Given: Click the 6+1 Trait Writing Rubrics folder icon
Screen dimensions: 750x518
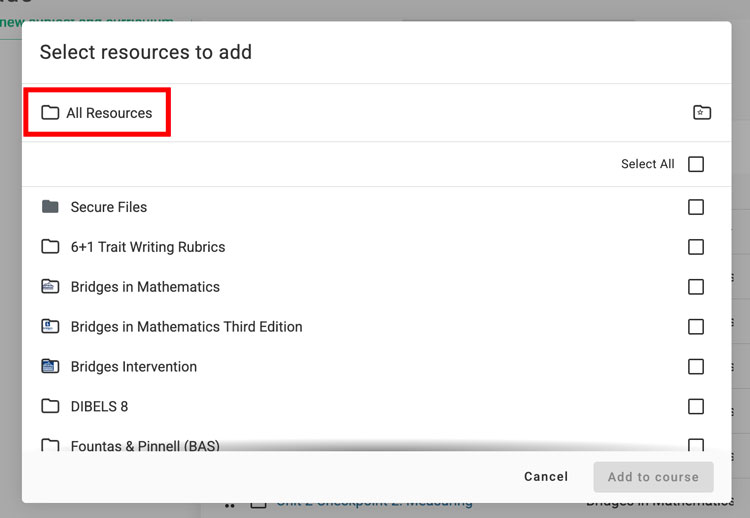Looking at the screenshot, I should tap(50, 247).
